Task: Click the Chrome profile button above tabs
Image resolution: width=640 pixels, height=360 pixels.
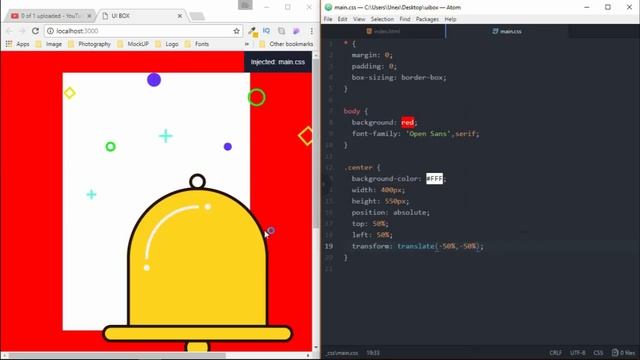Action: [245, 5]
